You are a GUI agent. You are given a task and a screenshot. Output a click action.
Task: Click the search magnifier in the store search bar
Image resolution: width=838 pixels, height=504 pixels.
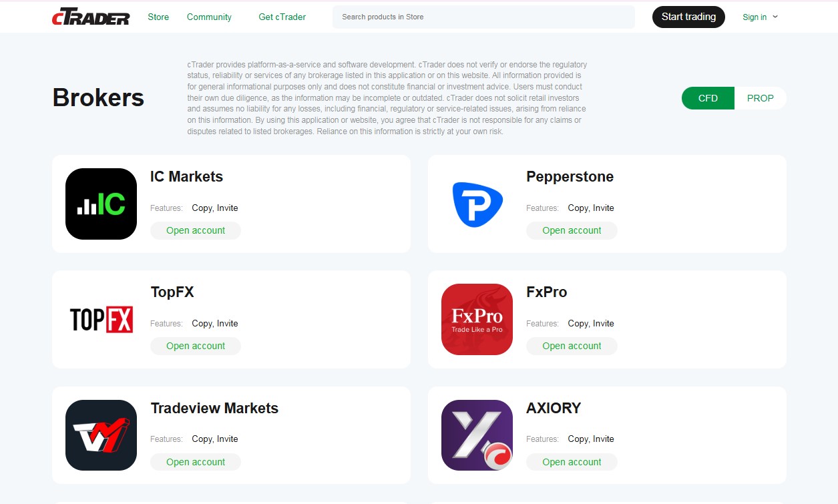point(342,17)
